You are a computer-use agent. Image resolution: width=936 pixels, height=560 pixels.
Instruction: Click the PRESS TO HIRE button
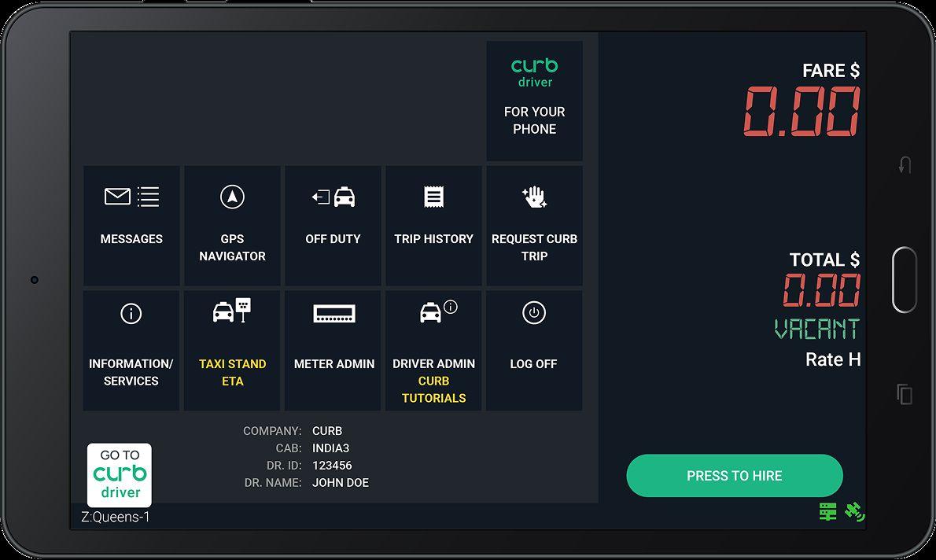pos(734,476)
